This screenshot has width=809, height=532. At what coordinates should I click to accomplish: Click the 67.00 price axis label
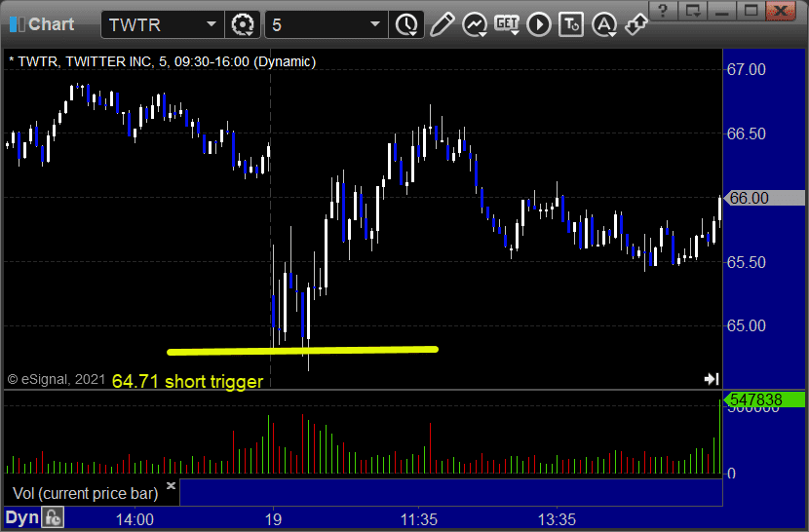[x=746, y=69]
